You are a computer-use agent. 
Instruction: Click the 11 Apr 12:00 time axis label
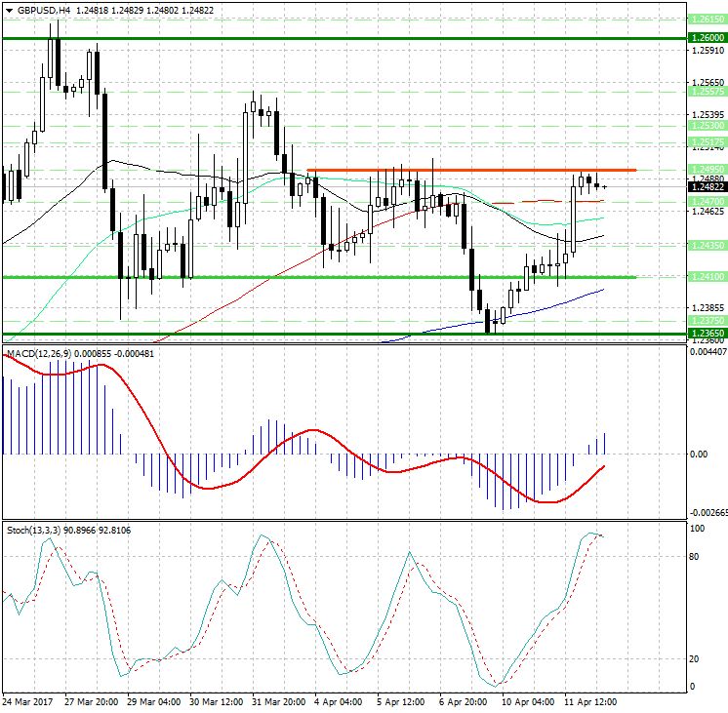click(x=590, y=702)
